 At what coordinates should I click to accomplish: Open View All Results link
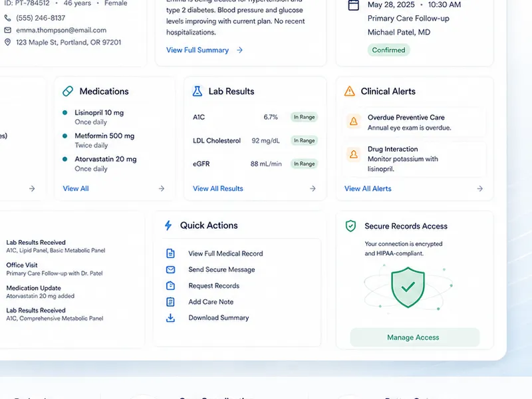[x=218, y=189]
